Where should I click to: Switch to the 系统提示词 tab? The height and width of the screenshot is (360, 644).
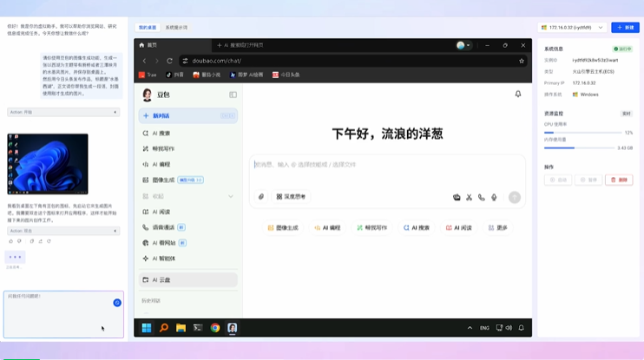(x=176, y=28)
